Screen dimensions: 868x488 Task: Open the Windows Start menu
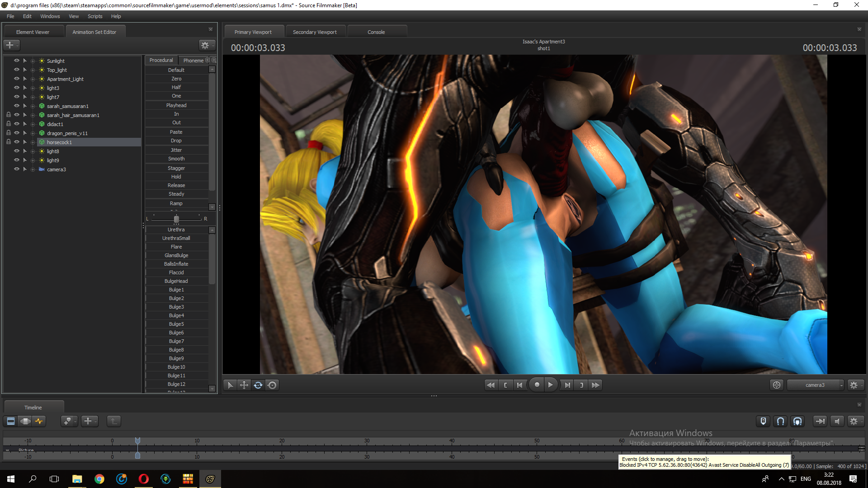tap(11, 479)
